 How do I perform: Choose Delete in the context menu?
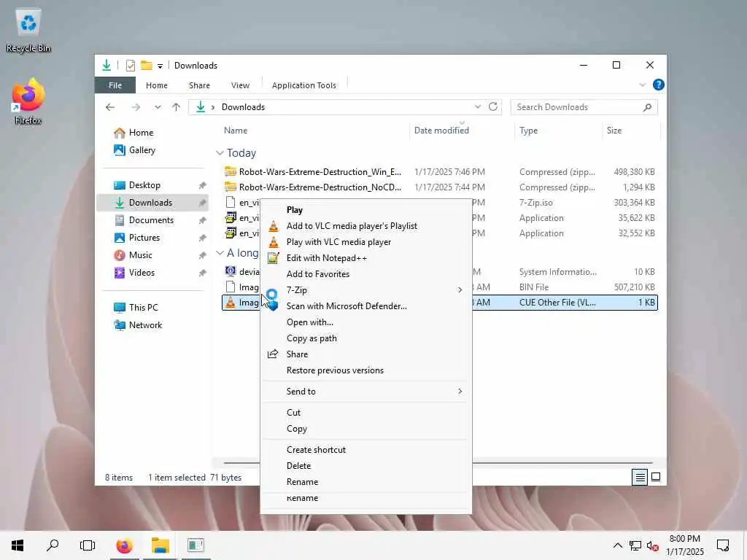[366, 466]
